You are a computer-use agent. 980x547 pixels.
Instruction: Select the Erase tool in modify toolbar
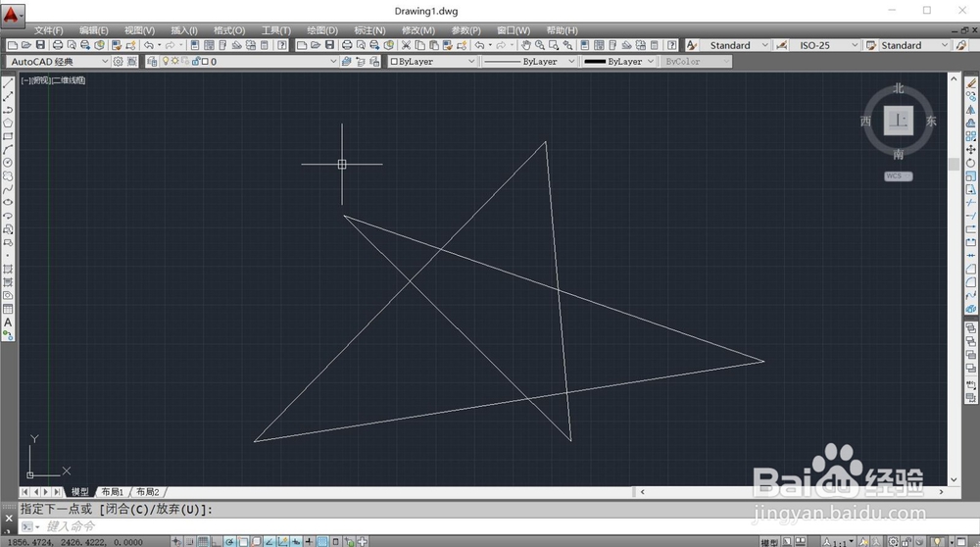(x=970, y=83)
